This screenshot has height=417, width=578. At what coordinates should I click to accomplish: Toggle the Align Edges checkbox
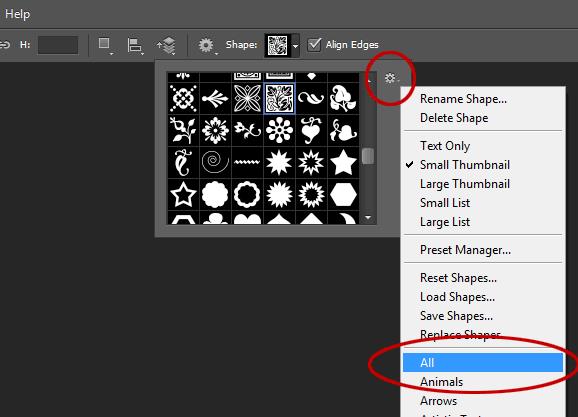click(314, 45)
